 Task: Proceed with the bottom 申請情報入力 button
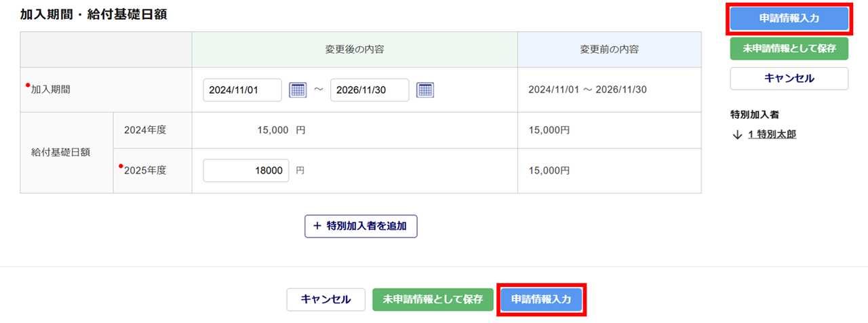[x=541, y=299]
